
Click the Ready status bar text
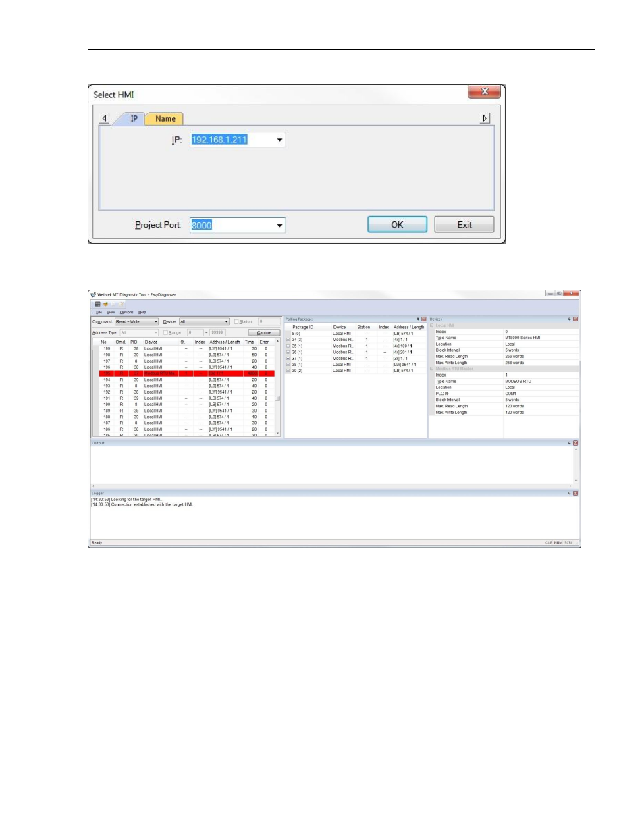[x=97, y=542]
